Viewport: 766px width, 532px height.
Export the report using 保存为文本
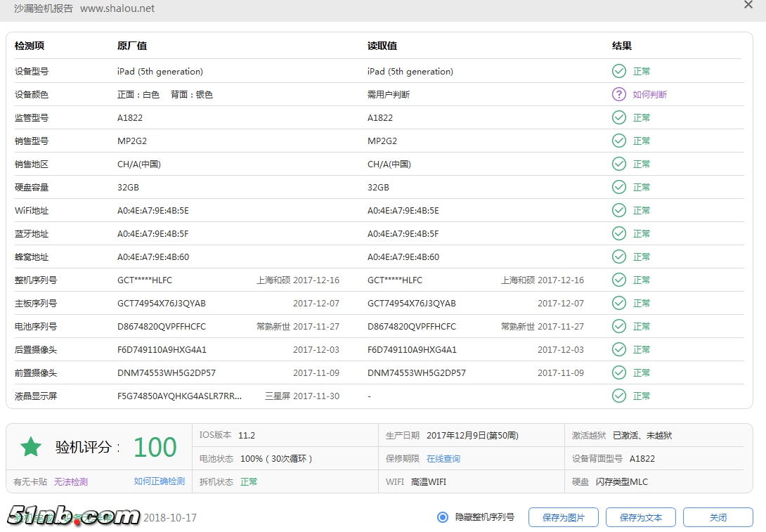640,517
